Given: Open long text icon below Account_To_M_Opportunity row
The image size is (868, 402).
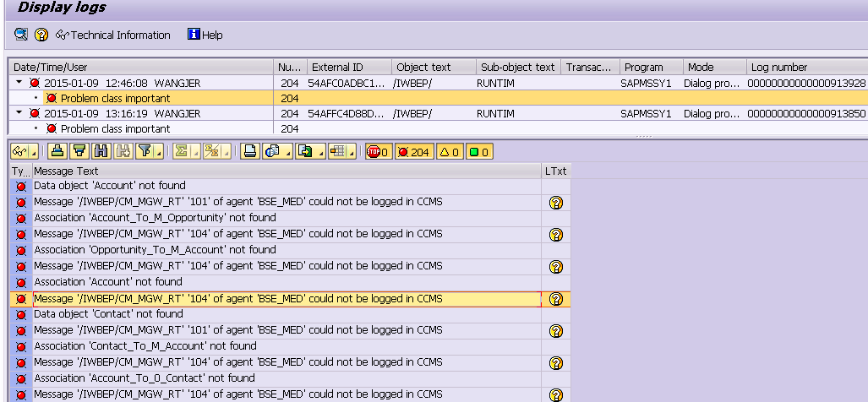Looking at the screenshot, I should click(556, 235).
